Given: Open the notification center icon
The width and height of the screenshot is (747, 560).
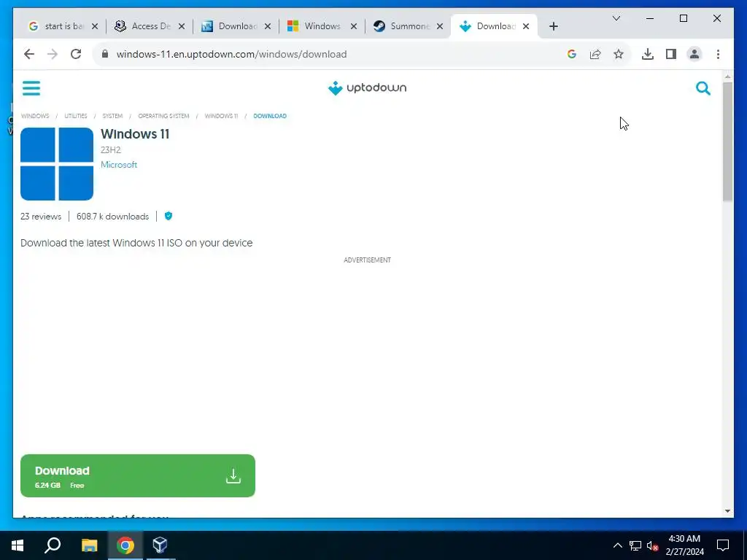Looking at the screenshot, I should (x=723, y=545).
